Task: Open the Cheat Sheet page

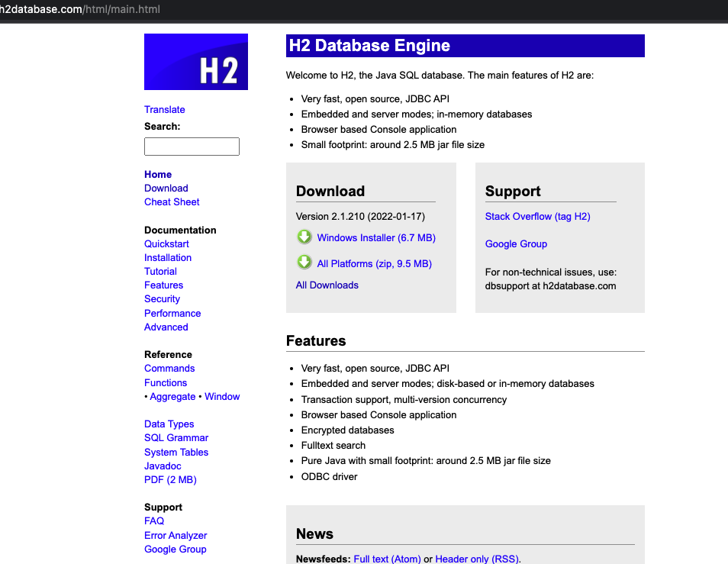Action: 172,202
